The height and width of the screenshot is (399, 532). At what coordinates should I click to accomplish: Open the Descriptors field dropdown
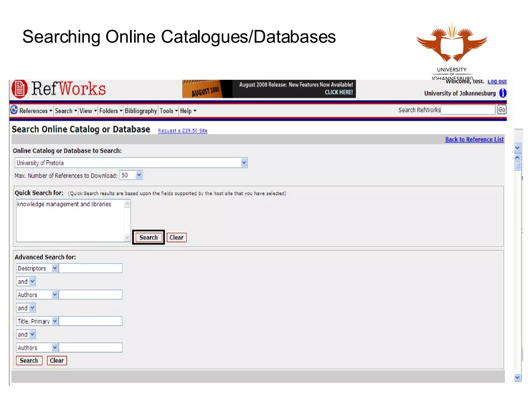[x=37, y=268]
